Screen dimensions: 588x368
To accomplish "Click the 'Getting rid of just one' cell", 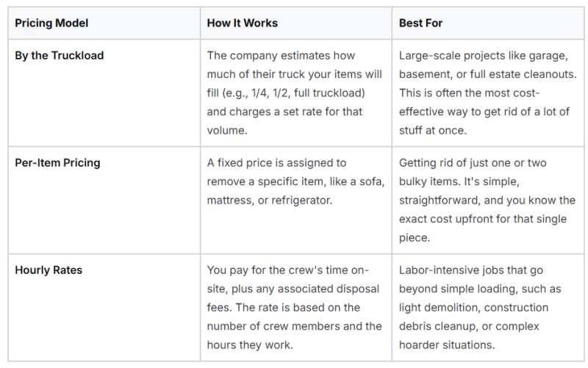I will pyautogui.click(x=488, y=201).
